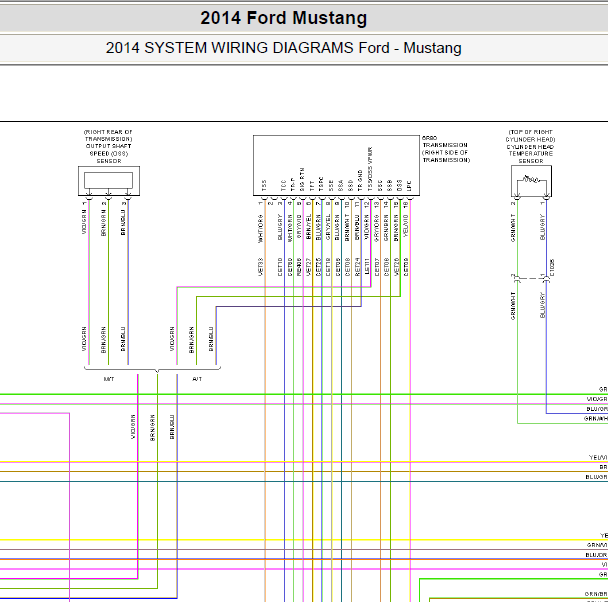Click the "2014 Ford Mustang" title heading
This screenshot has width=608, height=602.
tap(283, 18)
